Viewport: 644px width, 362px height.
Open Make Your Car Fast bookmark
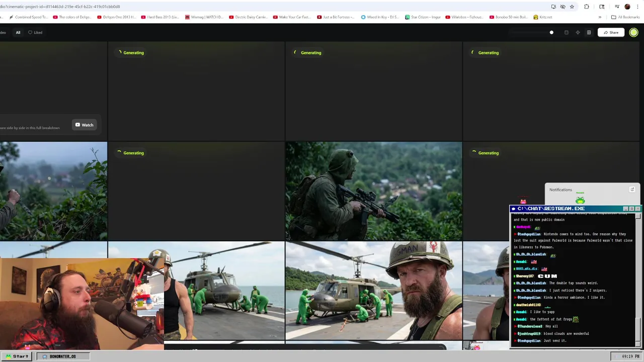coord(292,17)
